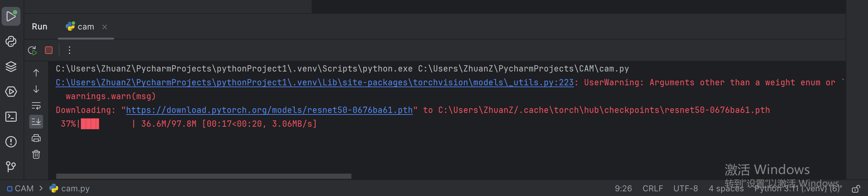Viewport: 868px width, 196px height.
Task: Open the Problems tool window icon
Action: coord(11,141)
